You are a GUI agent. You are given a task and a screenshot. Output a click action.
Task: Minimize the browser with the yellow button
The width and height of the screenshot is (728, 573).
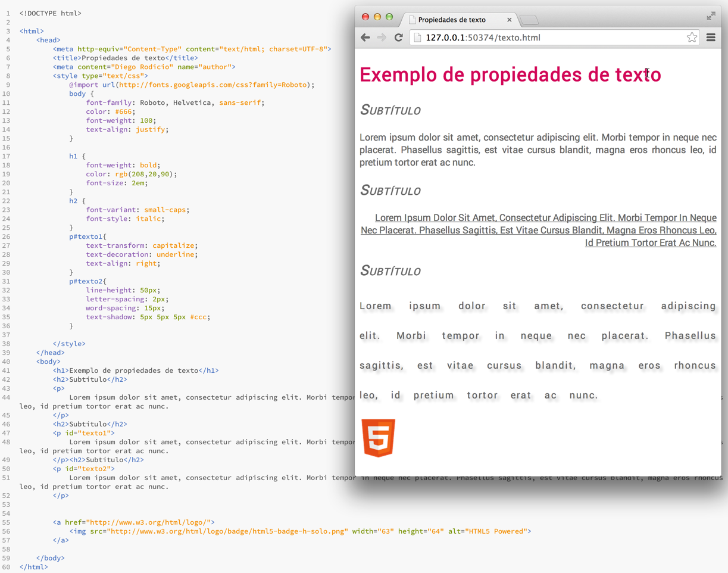377,17
